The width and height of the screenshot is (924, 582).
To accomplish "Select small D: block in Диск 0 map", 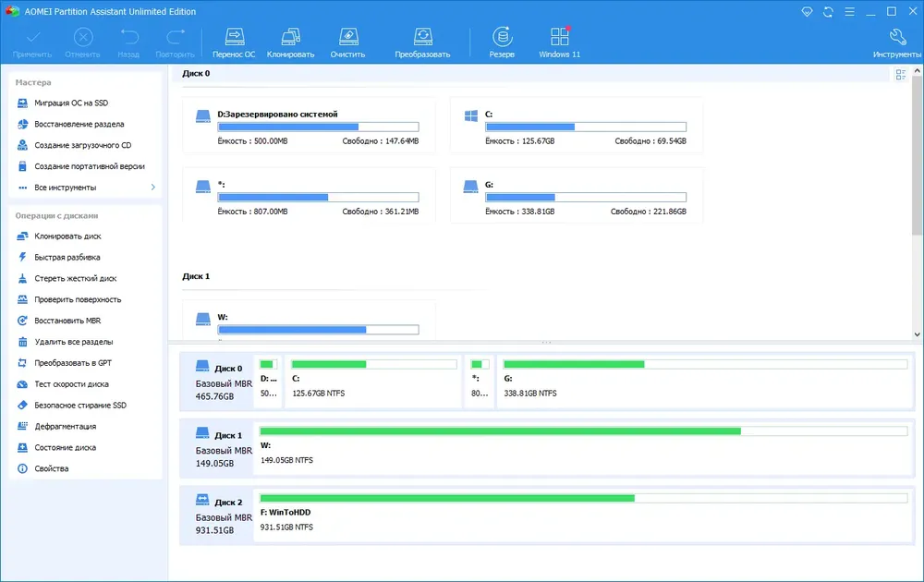I will coord(268,382).
